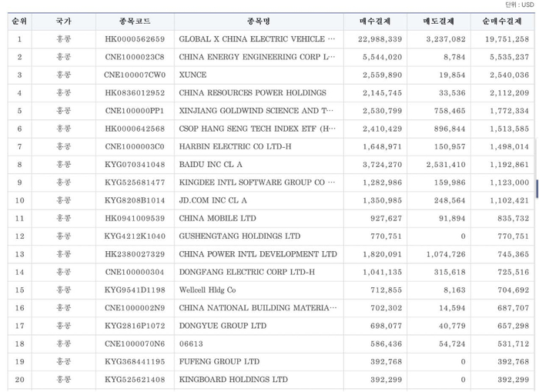Click net buy value 1,513,585
539x392 pixels.
tap(510, 129)
